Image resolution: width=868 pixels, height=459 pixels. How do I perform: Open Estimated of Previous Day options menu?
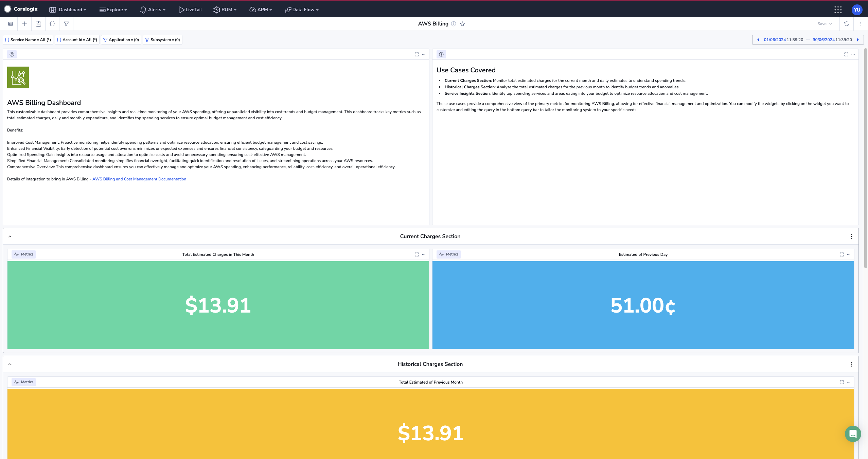(x=849, y=254)
